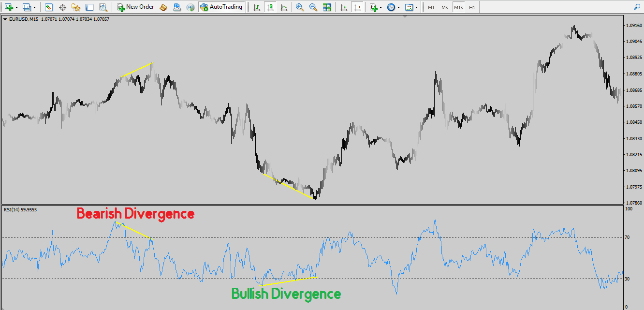
Task: Click the Zoom In magnifier icon
Action: [x=299, y=7]
